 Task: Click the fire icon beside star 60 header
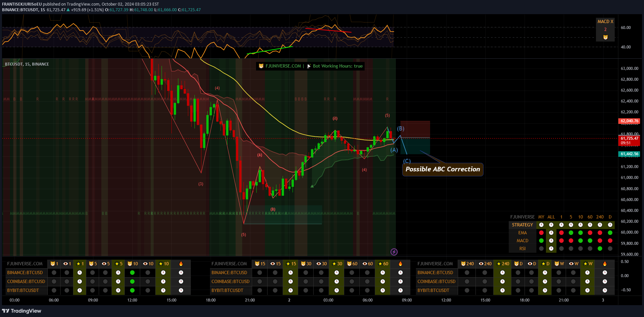click(400, 264)
